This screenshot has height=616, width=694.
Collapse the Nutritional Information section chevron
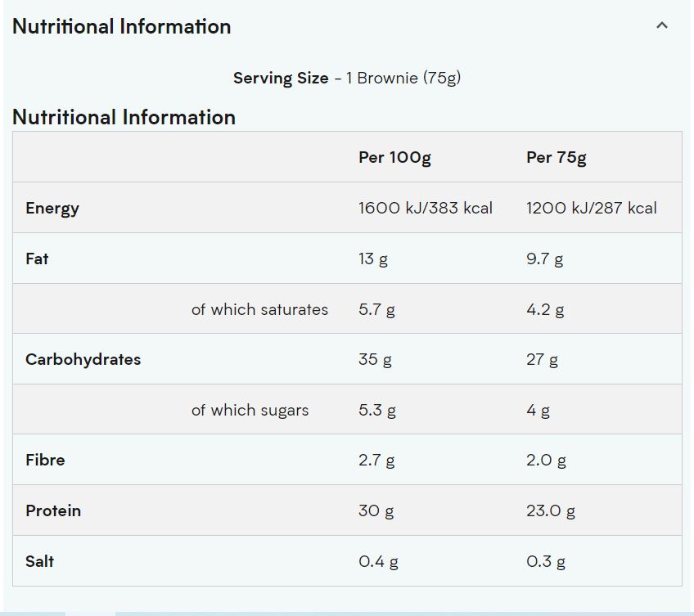pyautogui.click(x=662, y=25)
